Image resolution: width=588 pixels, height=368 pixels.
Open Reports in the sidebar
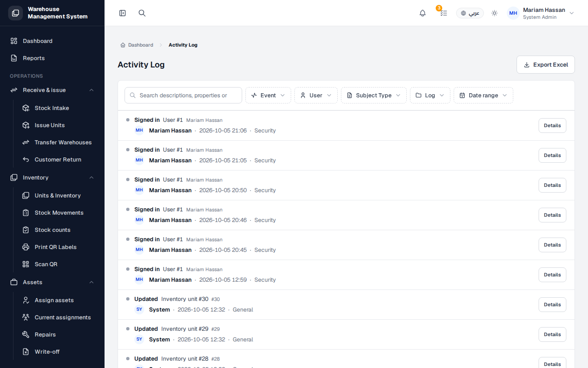[52, 58]
